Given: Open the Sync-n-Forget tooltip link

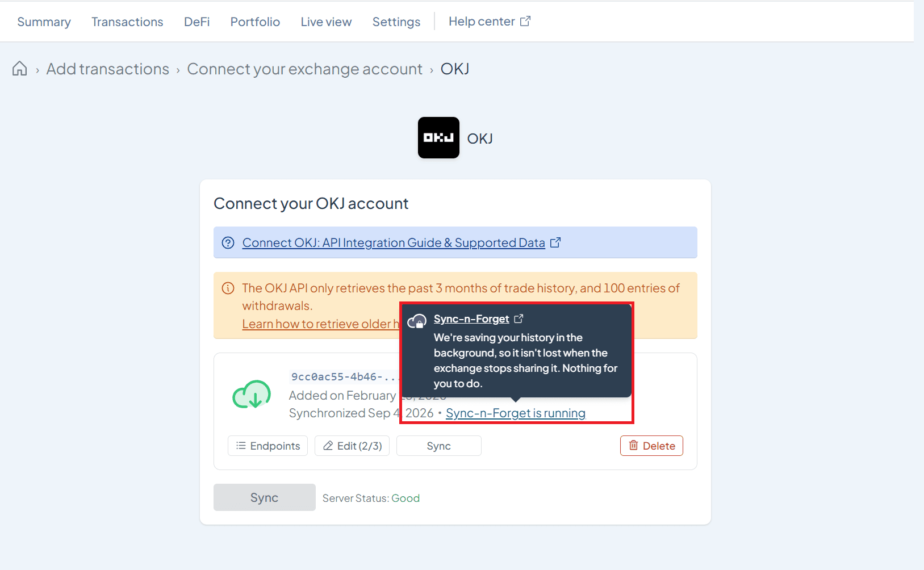Looking at the screenshot, I should 471,319.
